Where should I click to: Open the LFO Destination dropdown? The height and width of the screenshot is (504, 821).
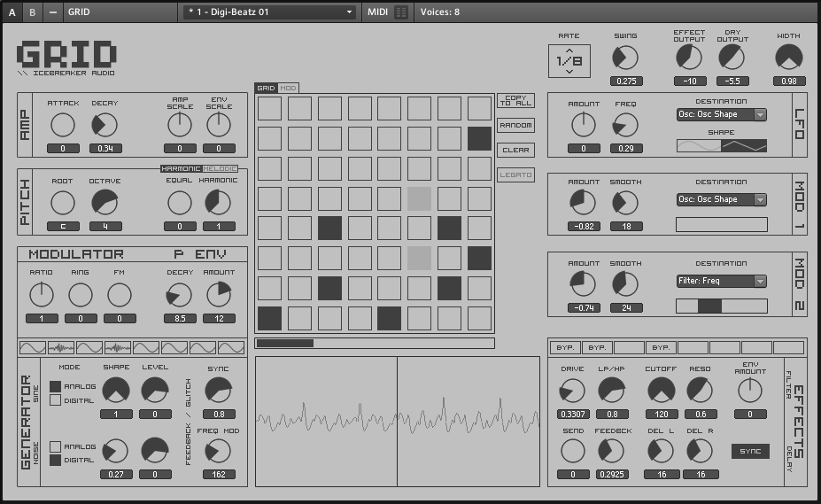pos(722,114)
